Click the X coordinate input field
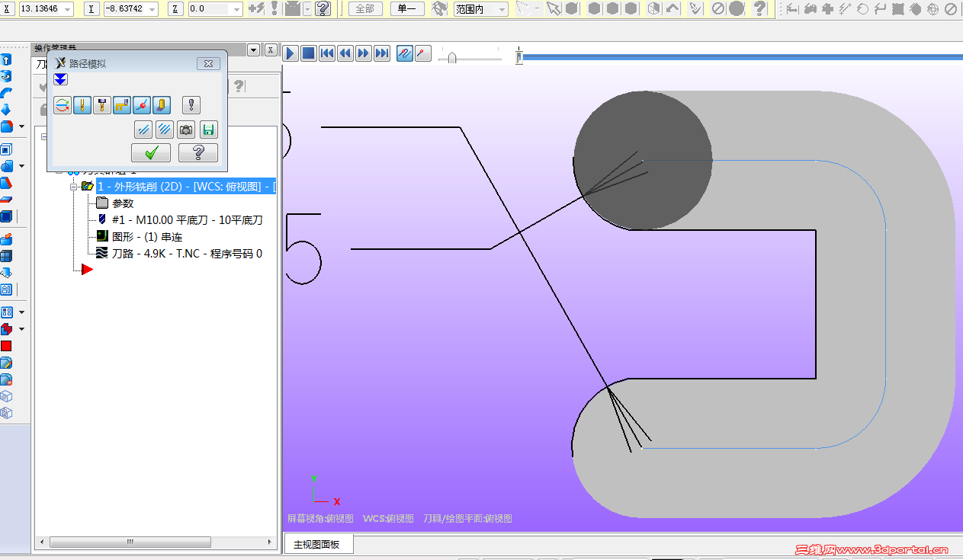 coord(40,9)
